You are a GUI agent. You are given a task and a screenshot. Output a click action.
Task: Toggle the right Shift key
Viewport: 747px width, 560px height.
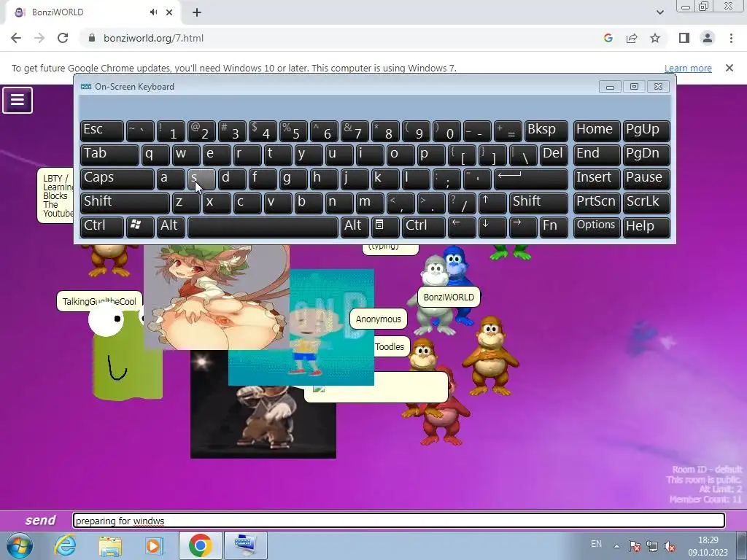[538, 203]
